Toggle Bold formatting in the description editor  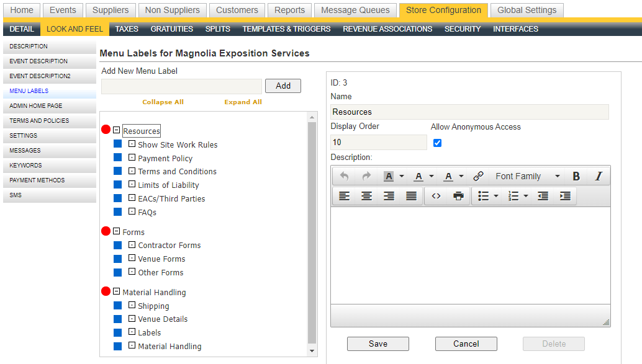576,176
